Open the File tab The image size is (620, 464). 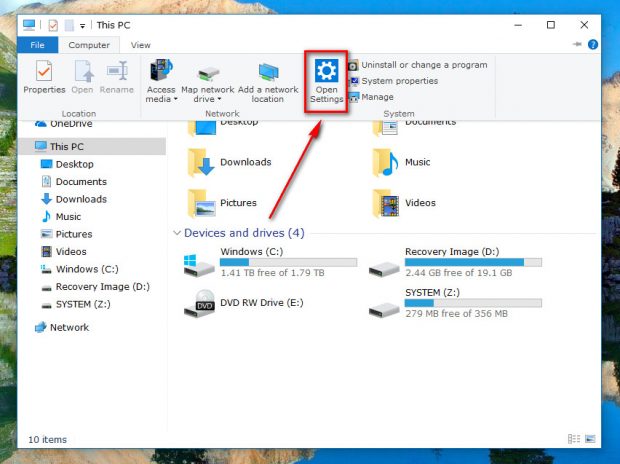(x=38, y=45)
